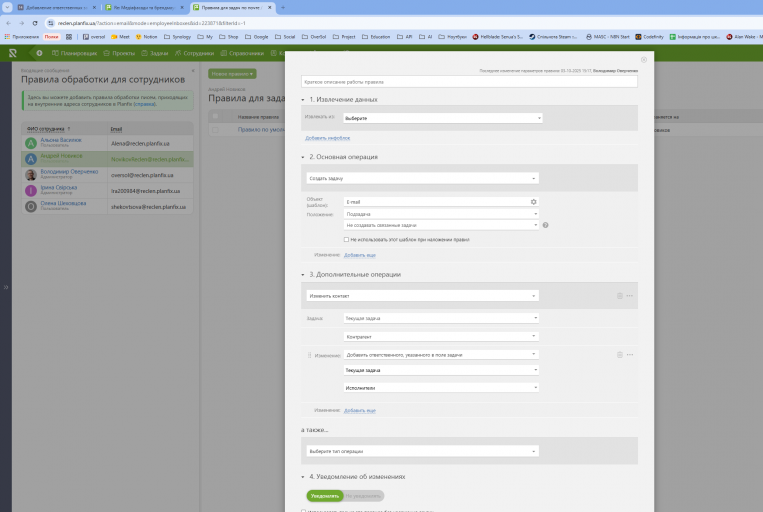
Task: Open the 'Изменить контакт' operation dropdown
Action: point(422,295)
